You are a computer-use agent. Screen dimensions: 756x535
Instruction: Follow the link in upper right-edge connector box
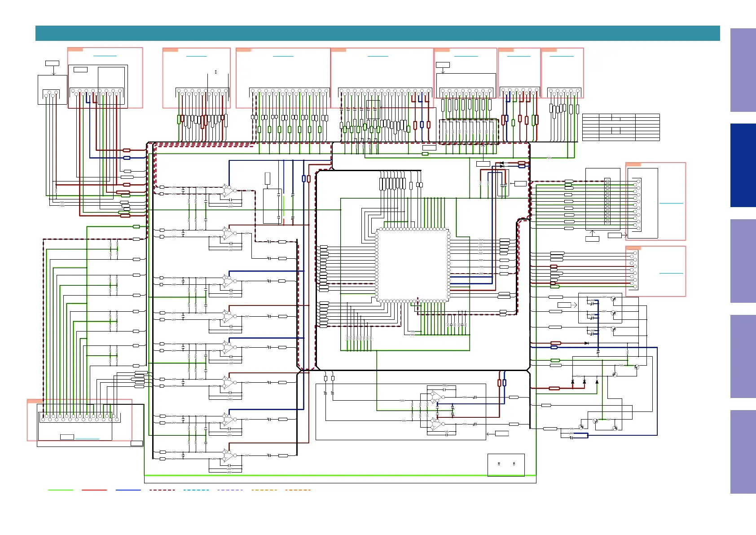(671, 203)
